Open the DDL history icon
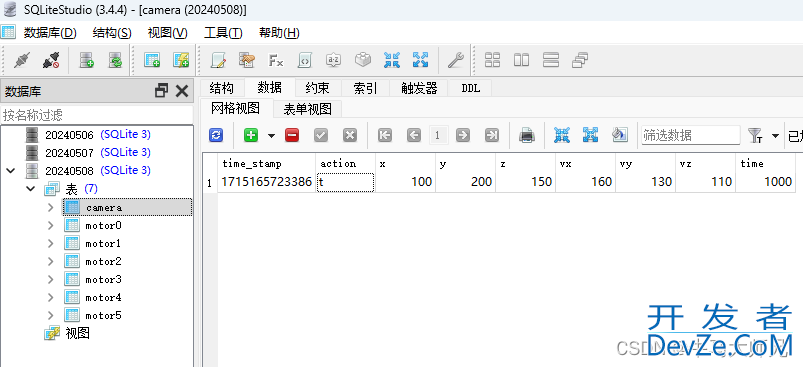The image size is (803, 367). (247, 60)
